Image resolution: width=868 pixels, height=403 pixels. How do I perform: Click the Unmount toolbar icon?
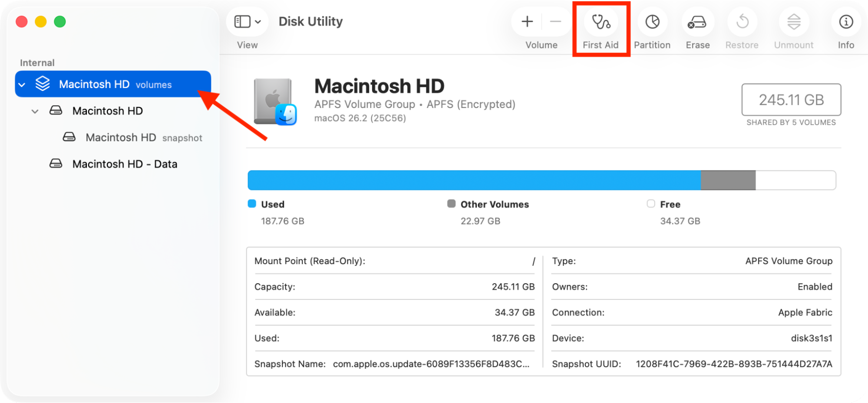(793, 22)
